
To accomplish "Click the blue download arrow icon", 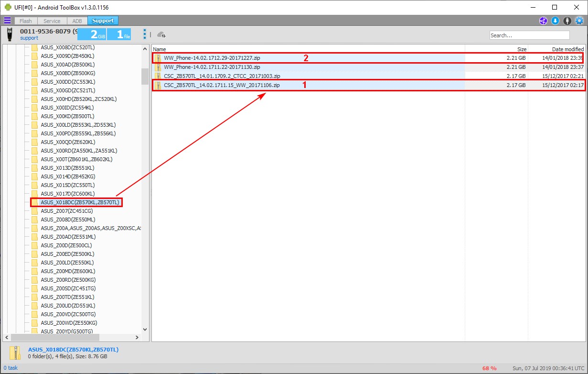I will coord(555,21).
